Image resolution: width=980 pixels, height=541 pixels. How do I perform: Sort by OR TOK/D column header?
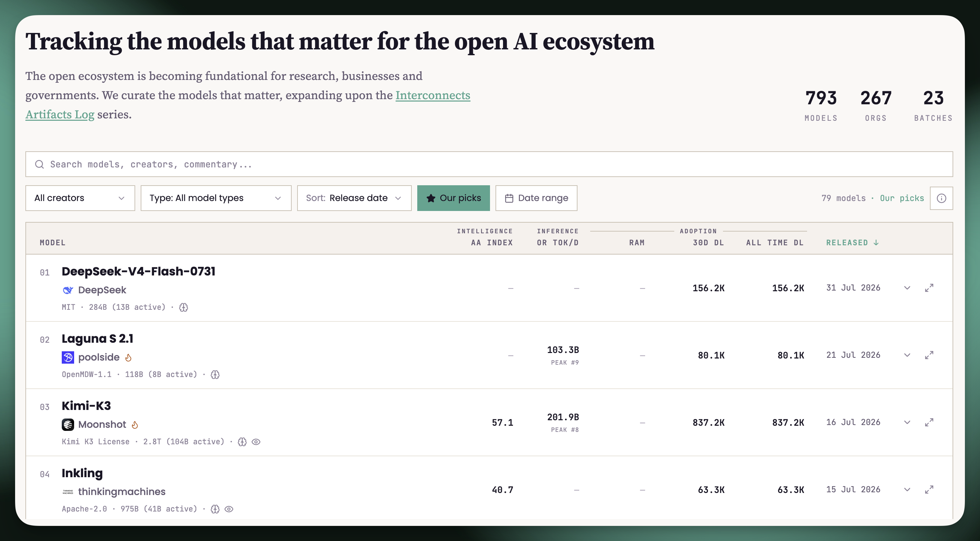pyautogui.click(x=558, y=243)
